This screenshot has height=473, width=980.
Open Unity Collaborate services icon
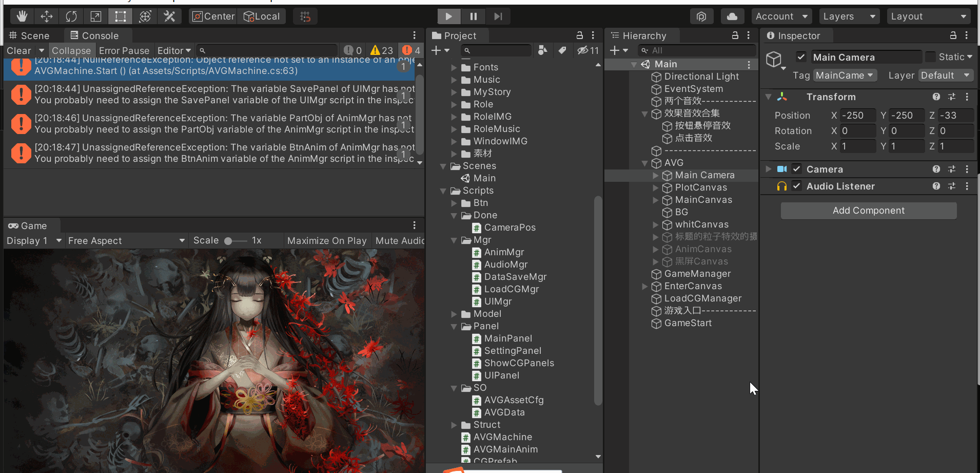tap(701, 16)
